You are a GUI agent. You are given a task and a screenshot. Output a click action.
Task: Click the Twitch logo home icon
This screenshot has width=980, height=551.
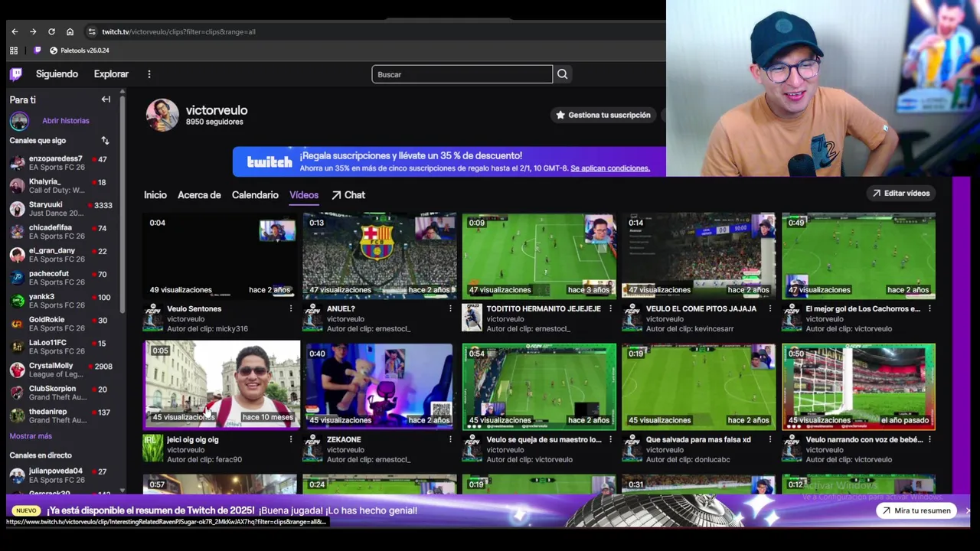[x=16, y=74]
